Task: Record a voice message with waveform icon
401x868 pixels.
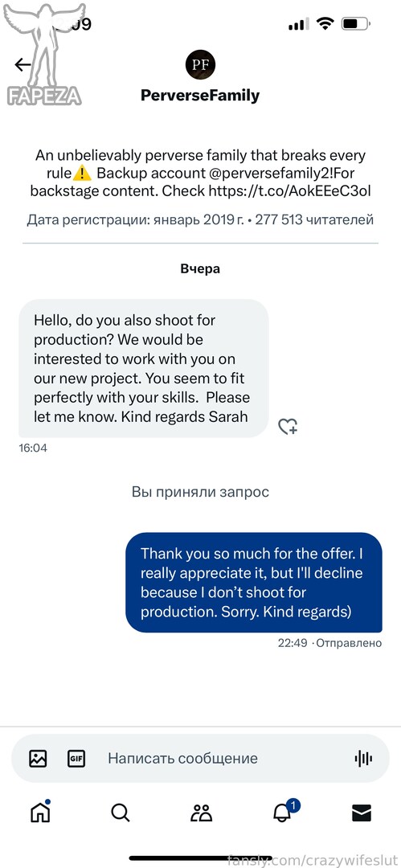Action: [x=363, y=758]
